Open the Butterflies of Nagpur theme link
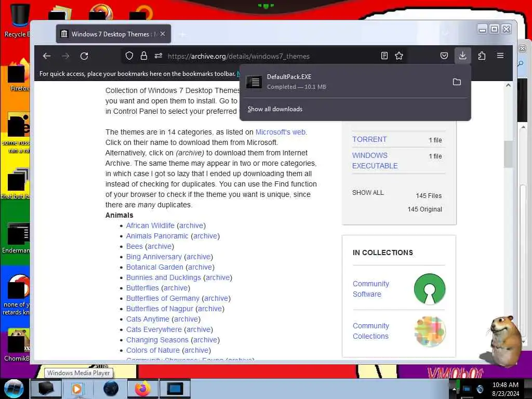The image size is (532, 399). pyautogui.click(x=159, y=309)
